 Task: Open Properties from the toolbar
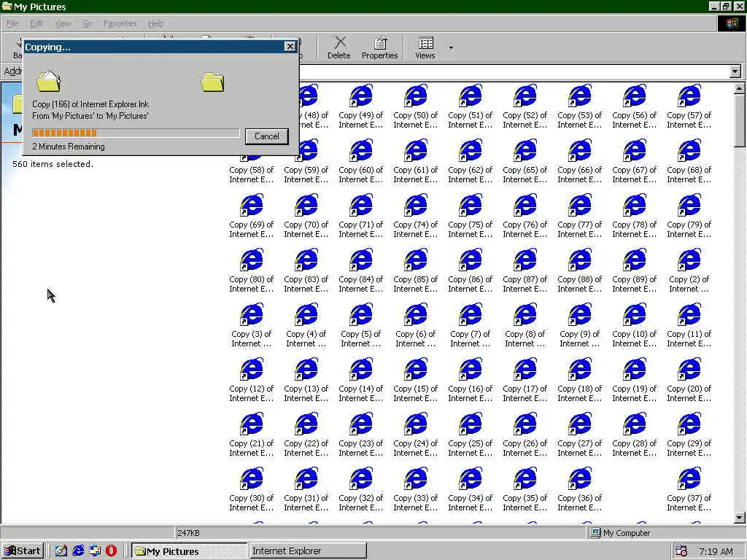coord(379,47)
